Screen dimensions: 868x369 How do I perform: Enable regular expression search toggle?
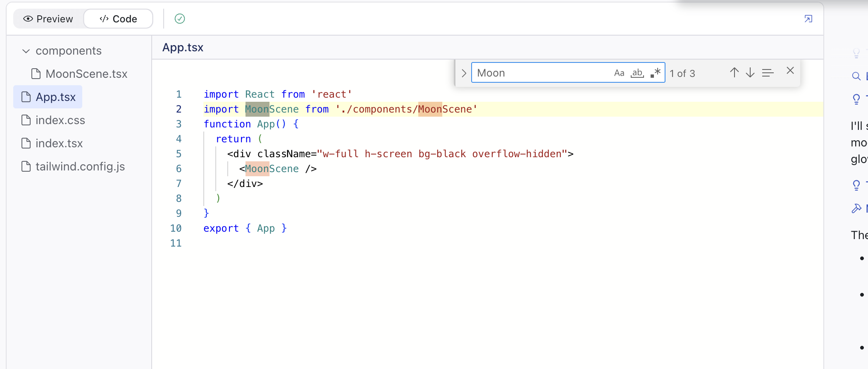tap(655, 73)
